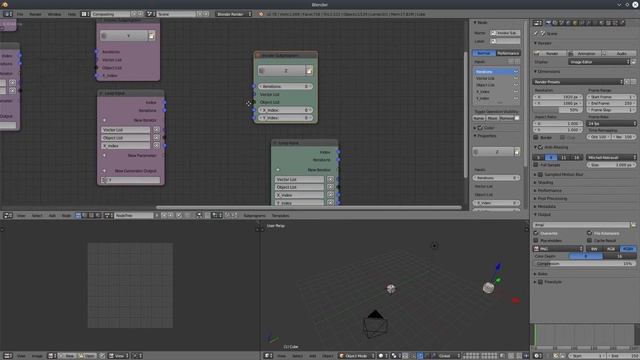Open output path folder browser icon
This screenshot has width=640, height=360.
[633, 225]
